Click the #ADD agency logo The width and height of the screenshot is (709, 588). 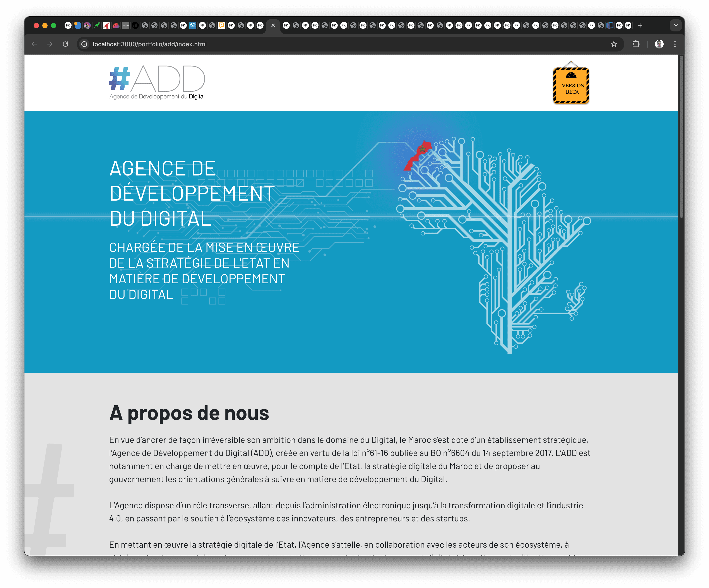click(x=157, y=83)
